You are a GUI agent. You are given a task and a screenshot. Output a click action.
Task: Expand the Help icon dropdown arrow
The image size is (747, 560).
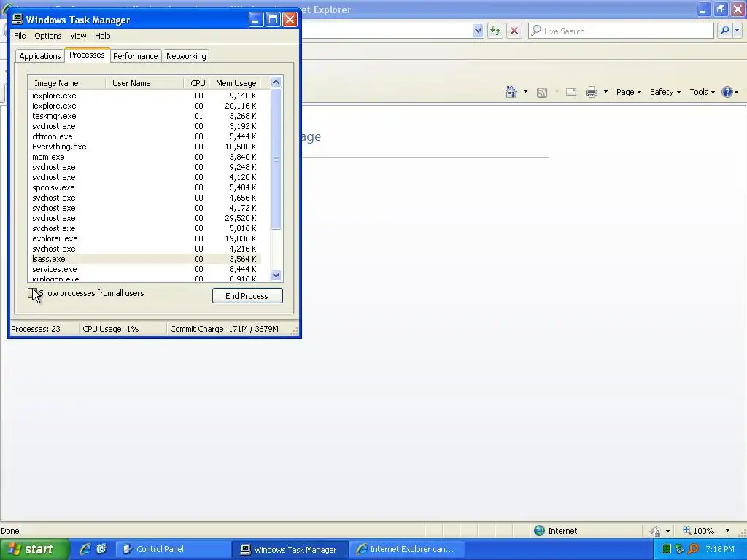pyautogui.click(x=737, y=92)
